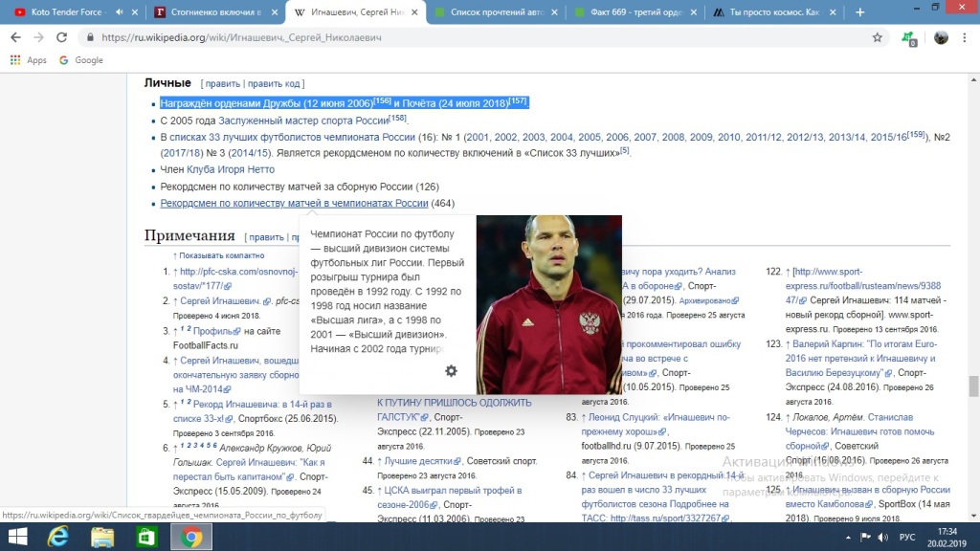The image size is (980, 551).
Task: Open Профиль link on FootballFacts.ru reference
Action: [x=216, y=331]
